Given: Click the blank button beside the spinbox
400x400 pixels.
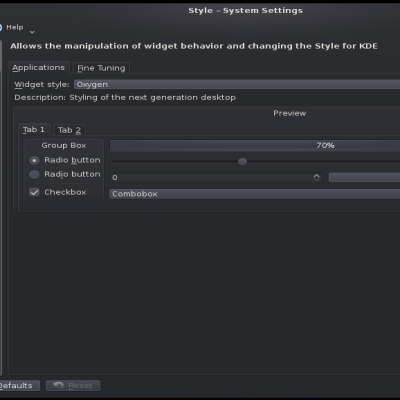Looking at the screenshot, I should coord(364,177).
